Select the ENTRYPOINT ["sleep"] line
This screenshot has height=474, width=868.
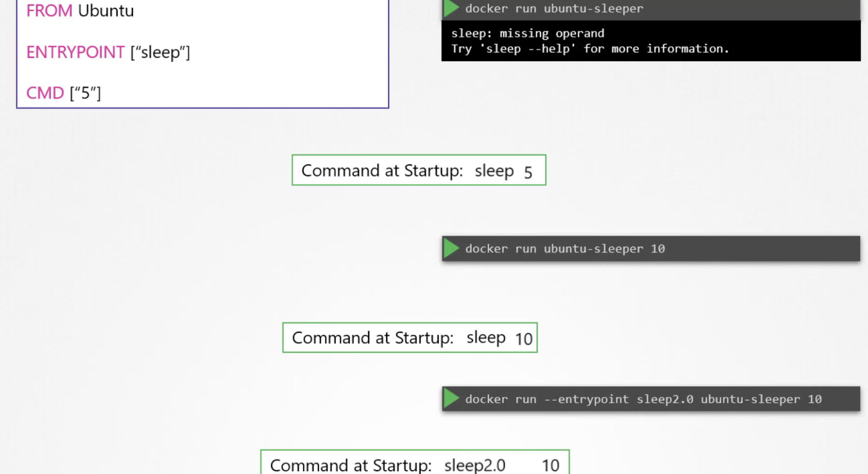click(x=108, y=52)
